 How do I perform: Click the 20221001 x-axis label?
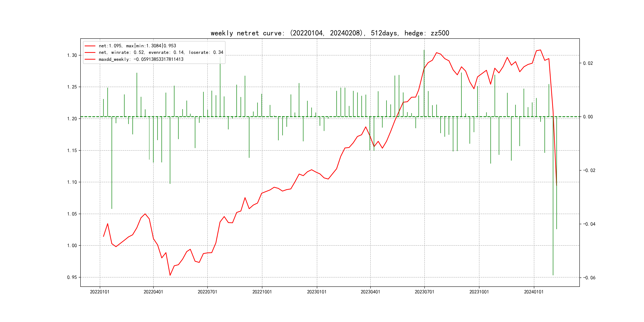click(x=262, y=292)
